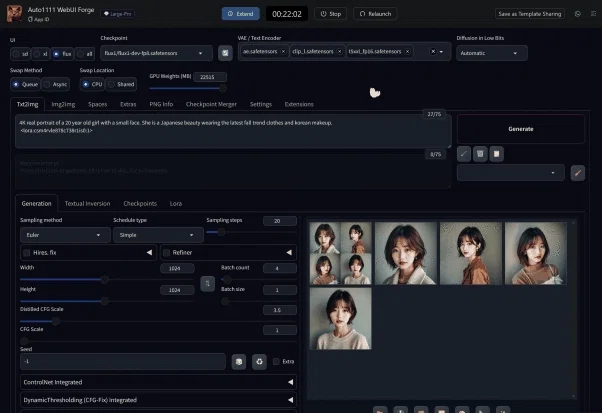Screen dimensions: 602x413
Task: Click the swap width and height icon
Action: (207, 284)
